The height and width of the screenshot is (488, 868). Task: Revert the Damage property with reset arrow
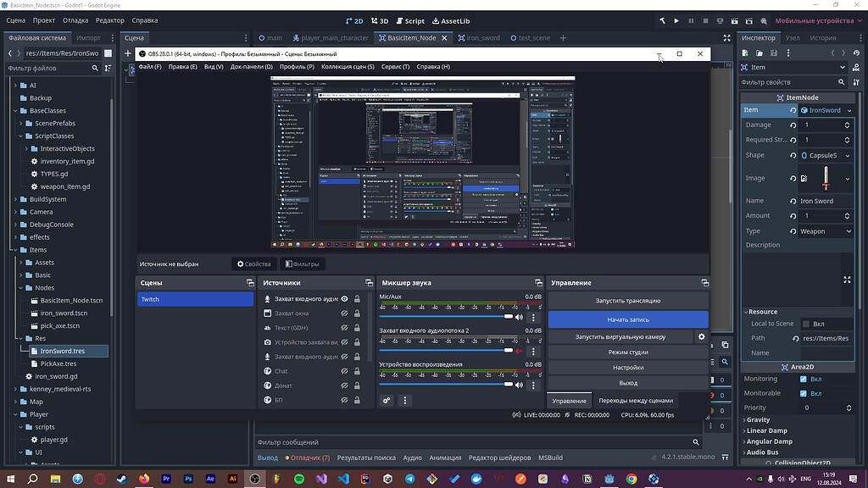pyautogui.click(x=793, y=125)
